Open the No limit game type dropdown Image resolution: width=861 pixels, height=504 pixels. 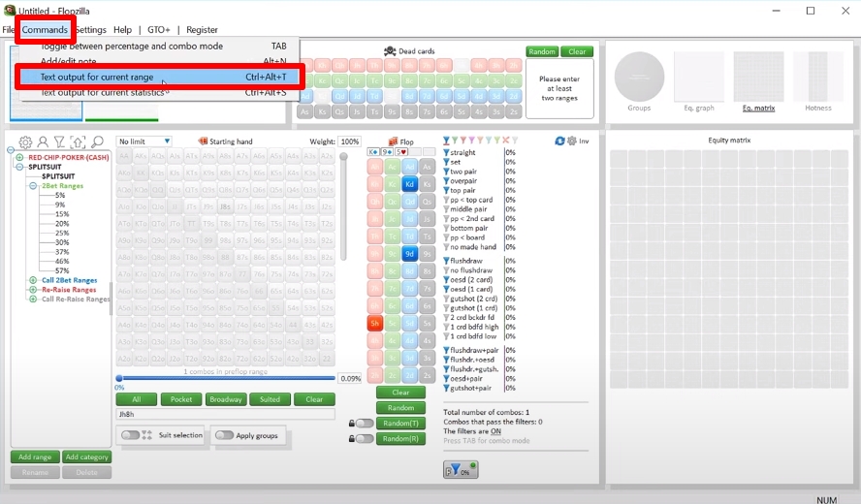(x=143, y=142)
